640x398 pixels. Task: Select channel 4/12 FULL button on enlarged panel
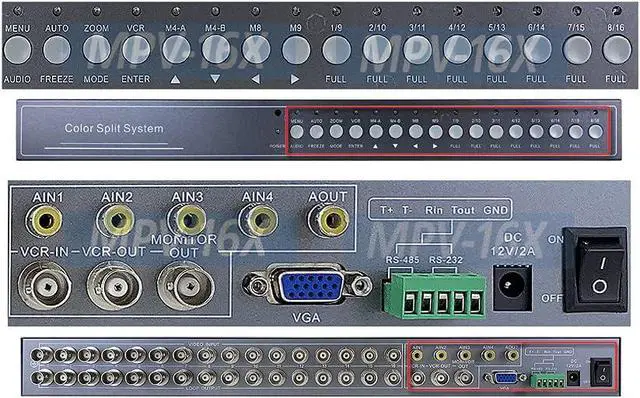(457, 50)
